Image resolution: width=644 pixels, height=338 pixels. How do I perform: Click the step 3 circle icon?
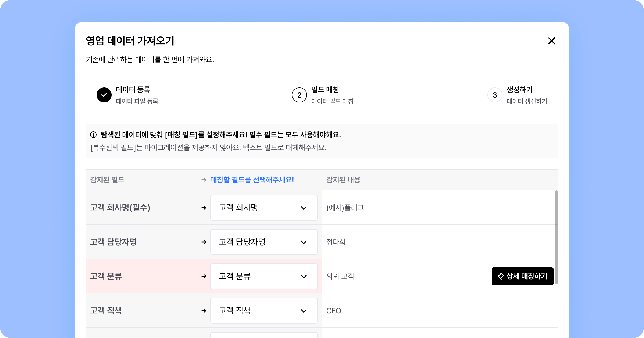pos(495,95)
